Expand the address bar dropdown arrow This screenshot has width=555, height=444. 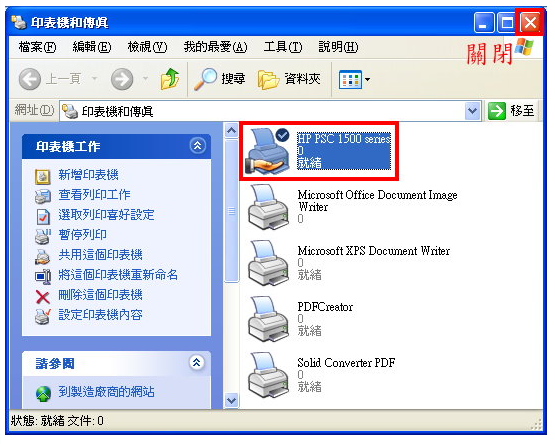click(473, 111)
